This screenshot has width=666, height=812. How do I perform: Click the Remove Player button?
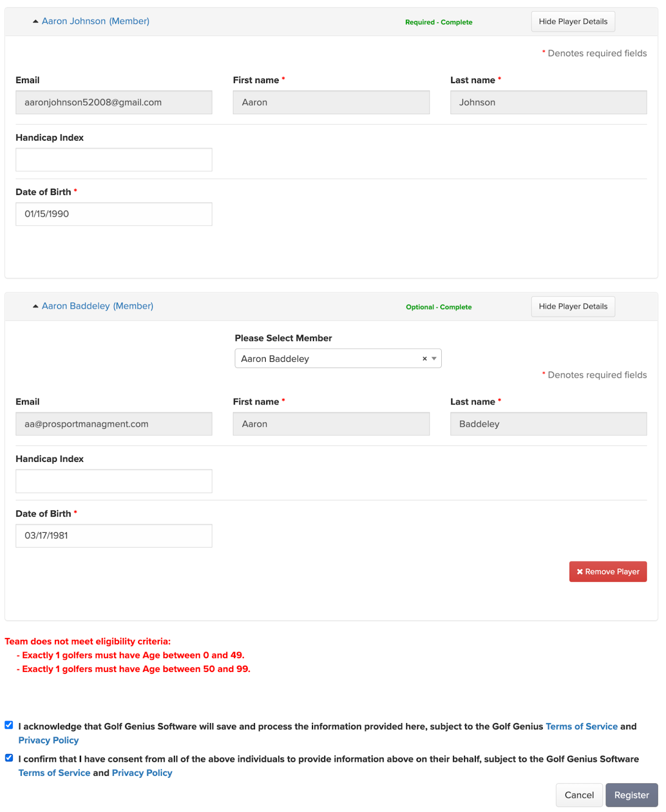pyautogui.click(x=608, y=571)
